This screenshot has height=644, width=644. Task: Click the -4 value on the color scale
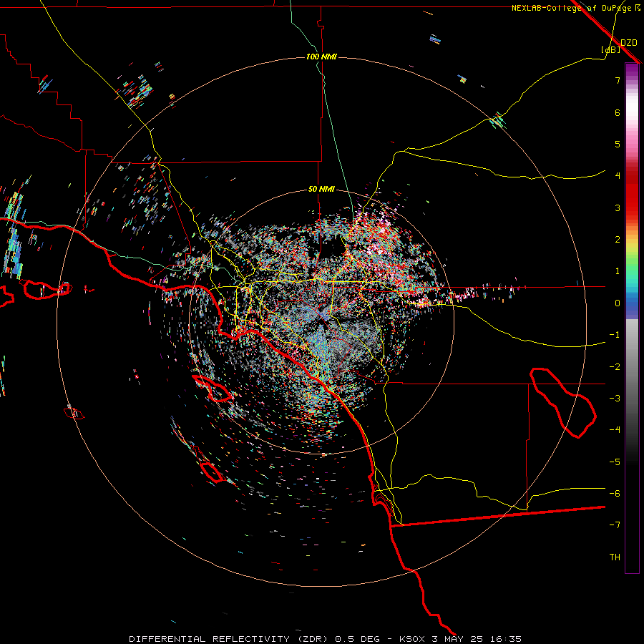615,430
